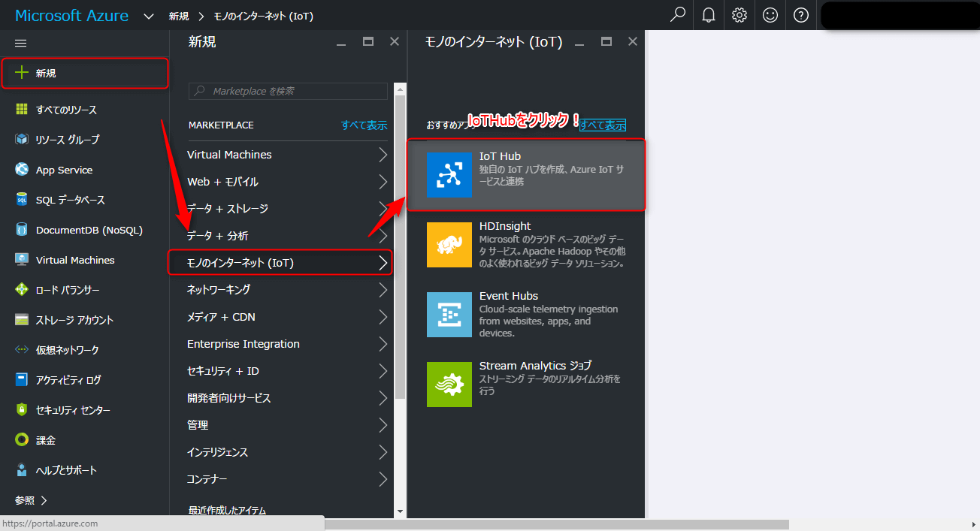Expand the Microsoft Azure dropdown chevron
980x531 pixels.
(x=149, y=16)
